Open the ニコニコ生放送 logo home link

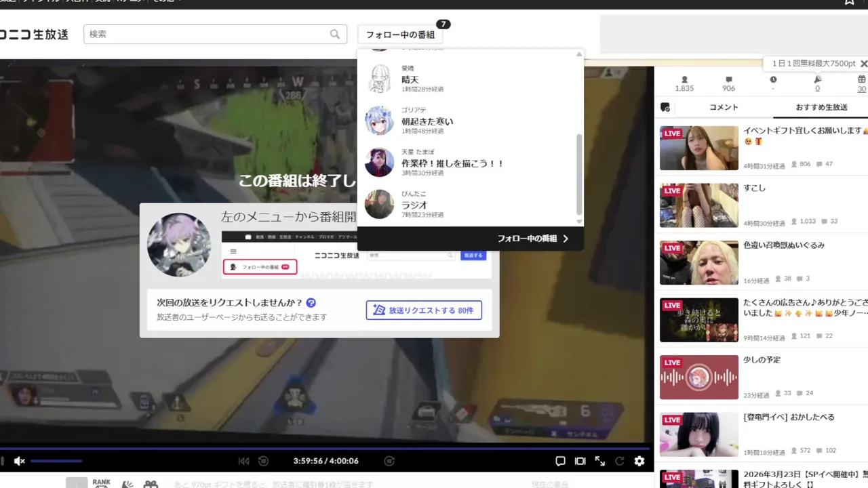click(x=34, y=35)
